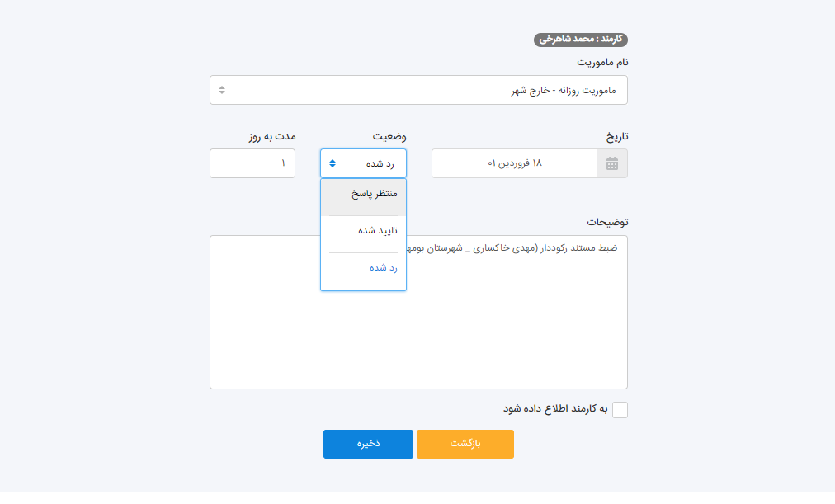
Task: Collapse the وضعیت dropdown showing رد شده
Action: [363, 163]
